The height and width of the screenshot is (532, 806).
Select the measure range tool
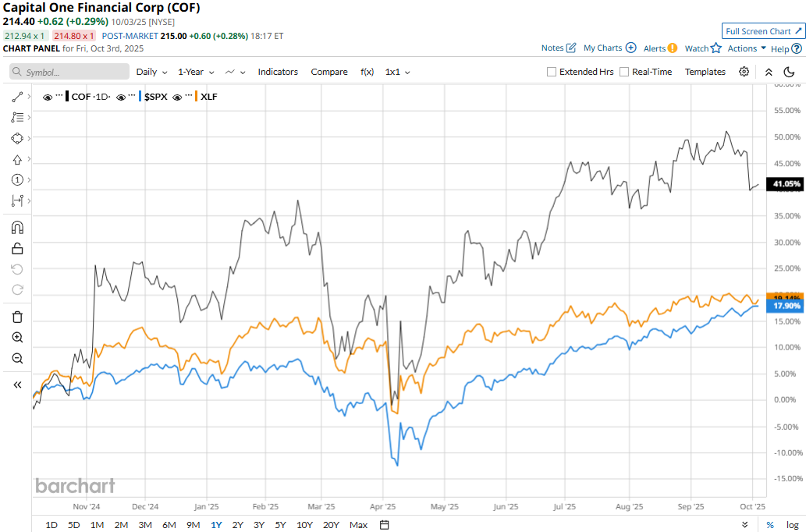pos(17,200)
